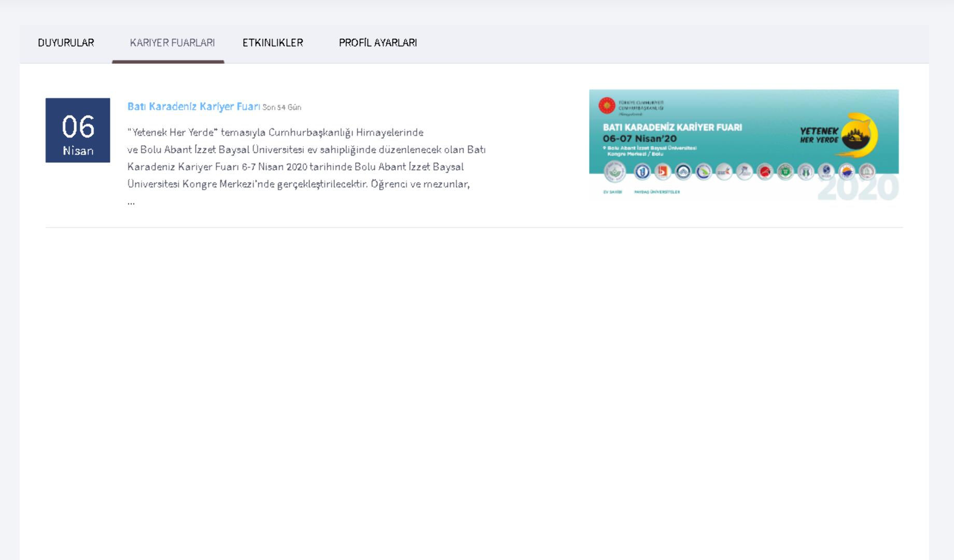This screenshot has width=954, height=560.
Task: Switch to the ETKINLIKLER tab
Action: [273, 43]
